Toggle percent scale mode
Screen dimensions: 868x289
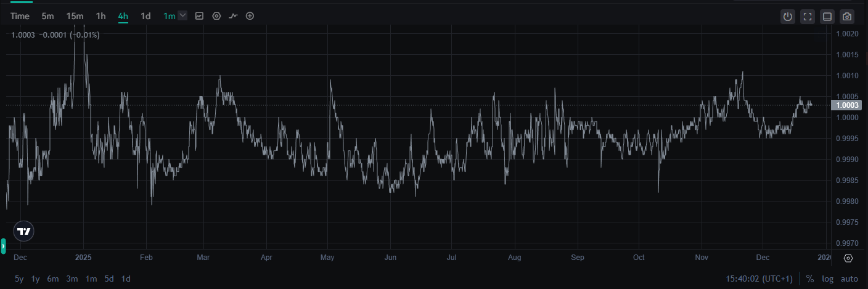click(810, 279)
